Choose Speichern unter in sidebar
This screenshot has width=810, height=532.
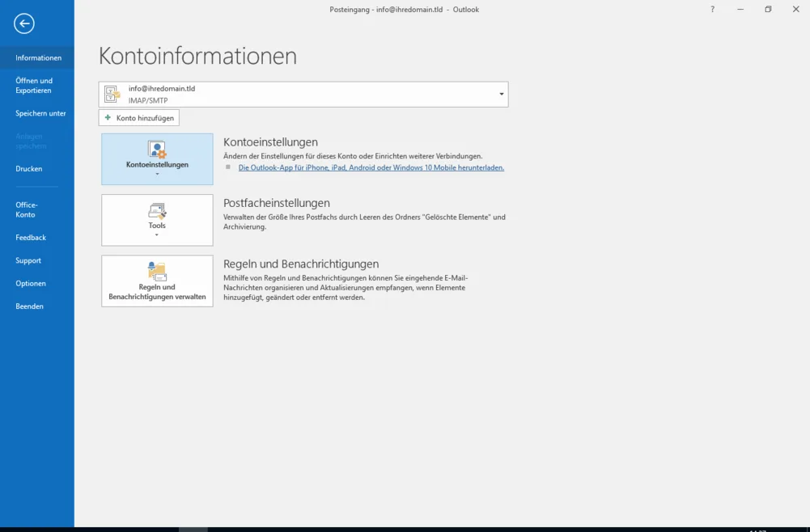click(40, 114)
